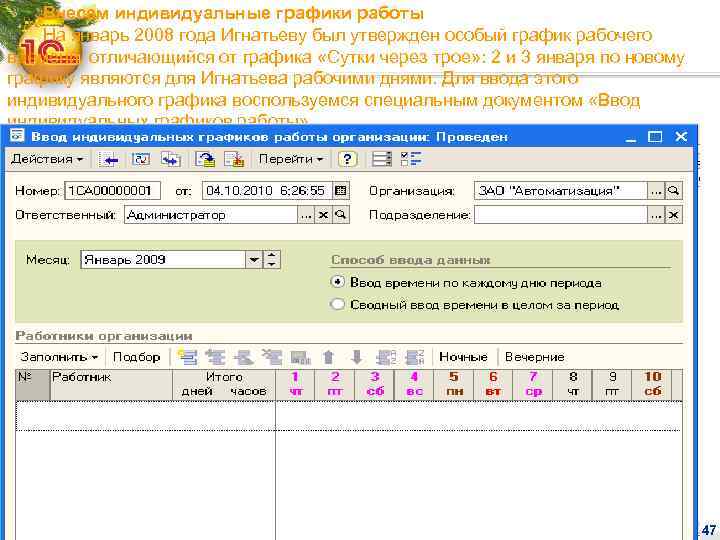Click day 3 сб column header
Viewport: 720px width, 540px height.
[375, 385]
